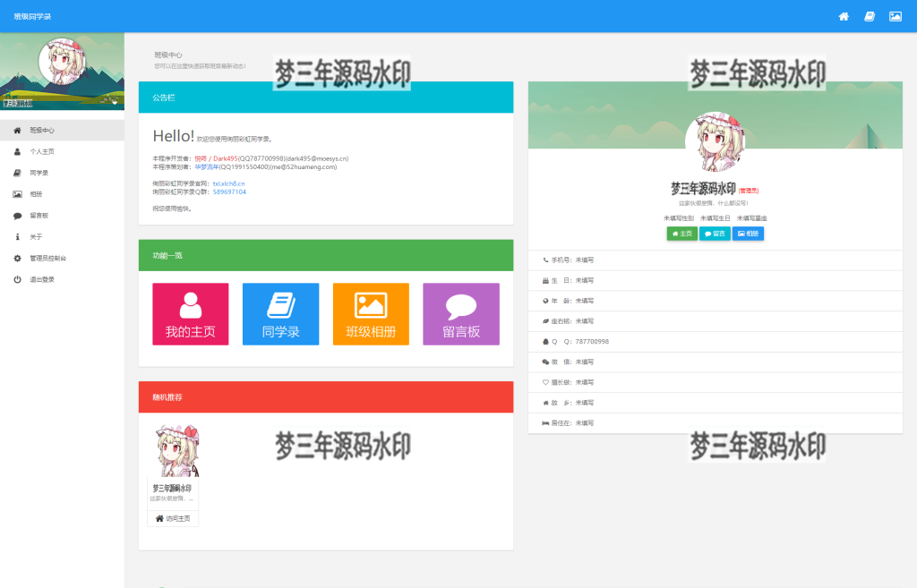This screenshot has height=588, width=917.
Task: Click the heart icon in 擅长做 row
Action: point(545,382)
